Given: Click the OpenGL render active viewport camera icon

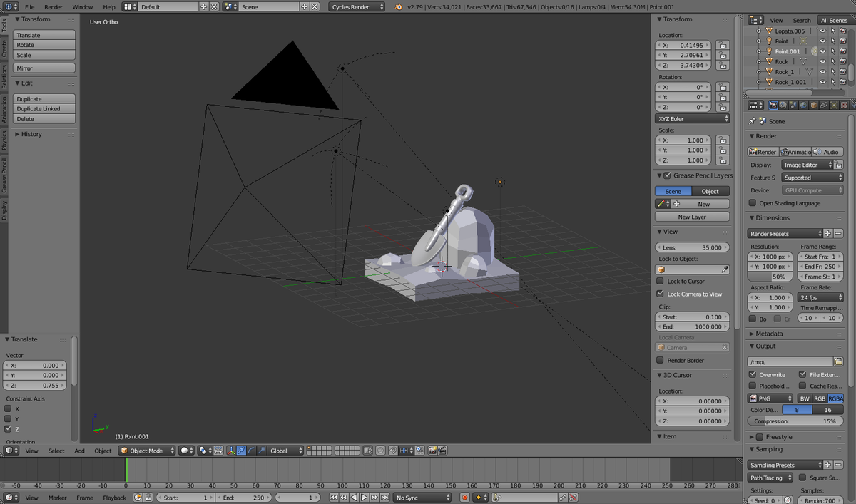Looking at the screenshot, I should click(x=431, y=451).
